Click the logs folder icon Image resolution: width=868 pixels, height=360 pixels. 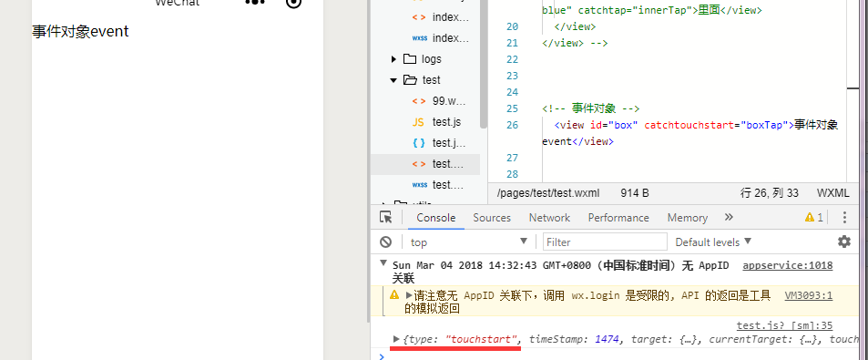(x=410, y=58)
